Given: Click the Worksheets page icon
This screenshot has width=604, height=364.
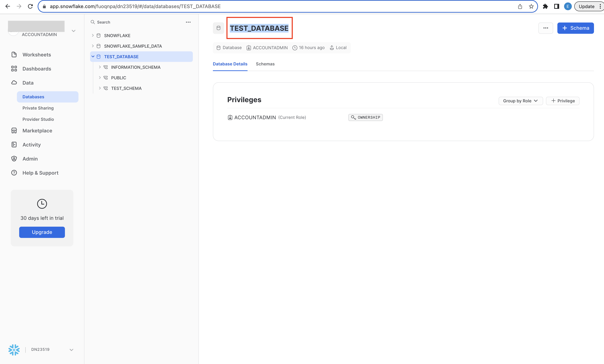Looking at the screenshot, I should 14,55.
